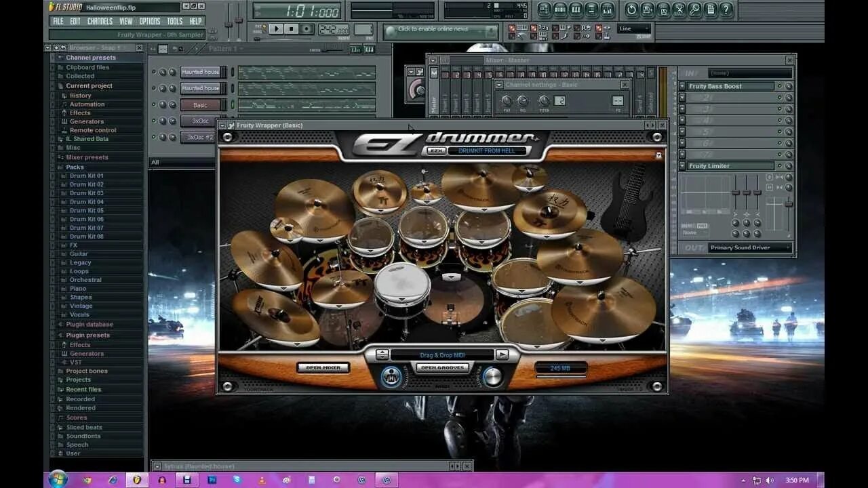The image size is (868, 488).
Task: Open Fruity Wrapper window menu arrow
Action: pyautogui.click(x=222, y=125)
